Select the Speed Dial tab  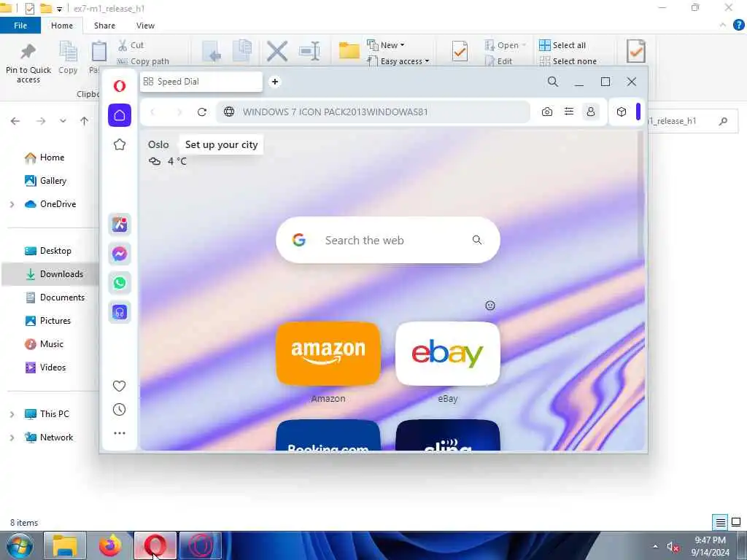201,82
